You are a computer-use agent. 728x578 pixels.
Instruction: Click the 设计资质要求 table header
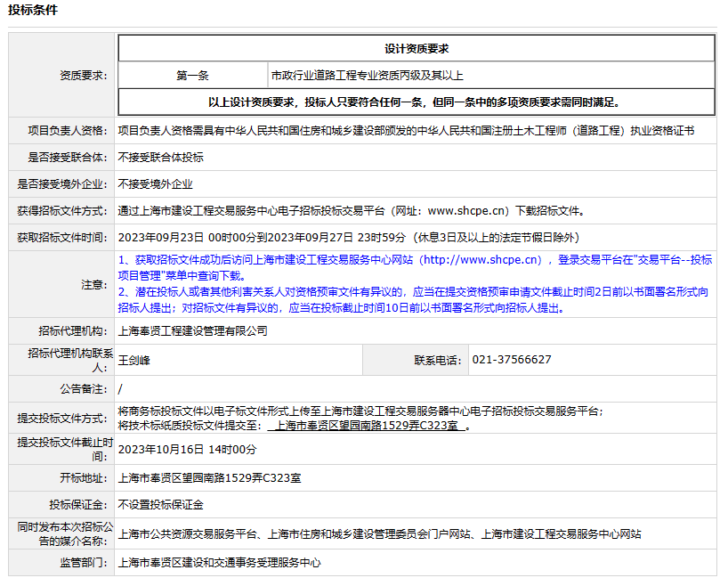point(416,49)
